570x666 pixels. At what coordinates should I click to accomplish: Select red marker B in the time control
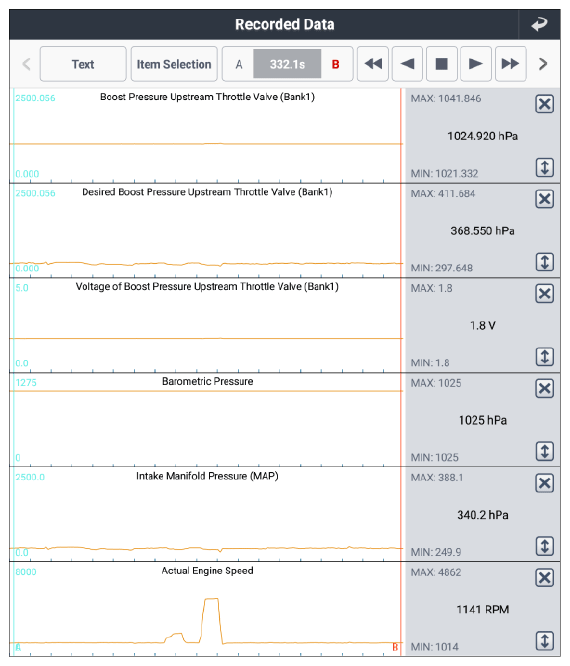pos(336,65)
